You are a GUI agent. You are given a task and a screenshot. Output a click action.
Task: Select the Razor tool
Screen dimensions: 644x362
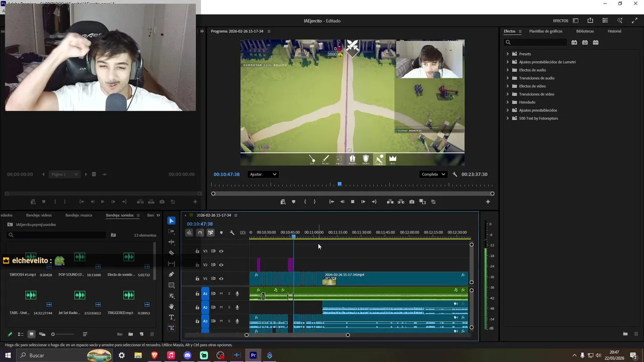[x=171, y=253]
